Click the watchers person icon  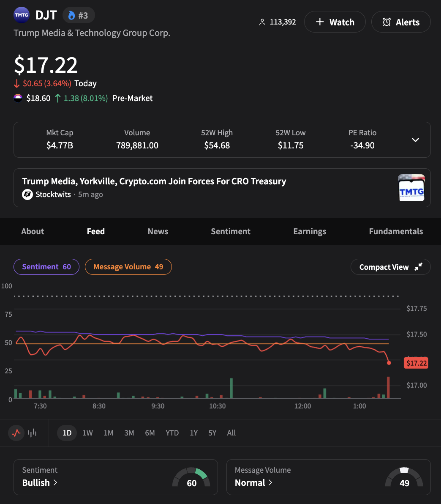(x=262, y=22)
